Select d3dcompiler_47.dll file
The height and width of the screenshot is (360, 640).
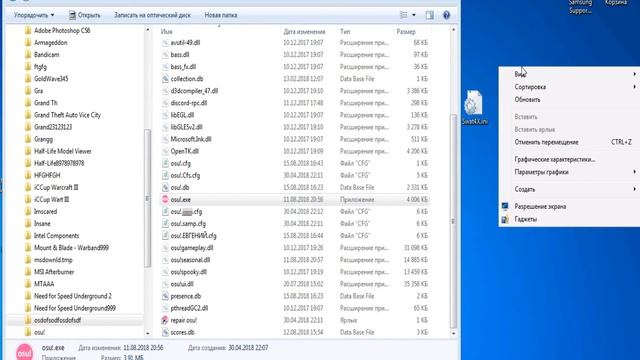pos(194,91)
